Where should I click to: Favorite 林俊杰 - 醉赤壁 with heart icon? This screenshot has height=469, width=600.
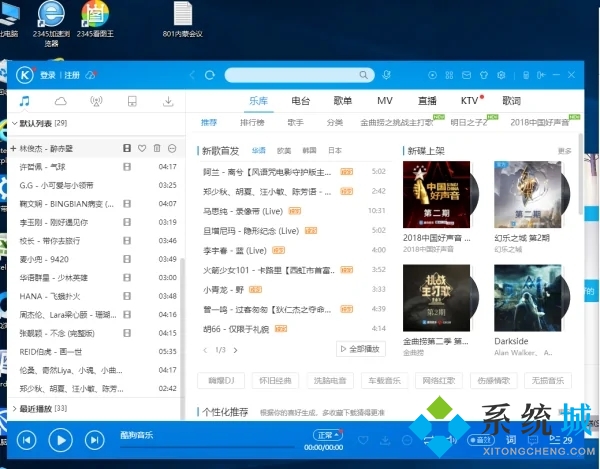[142, 148]
